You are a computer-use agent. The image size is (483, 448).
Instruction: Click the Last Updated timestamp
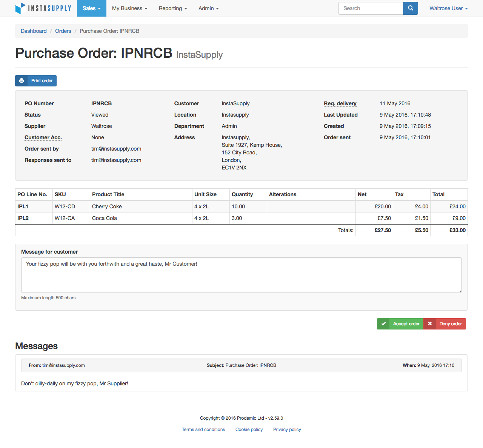(x=405, y=115)
